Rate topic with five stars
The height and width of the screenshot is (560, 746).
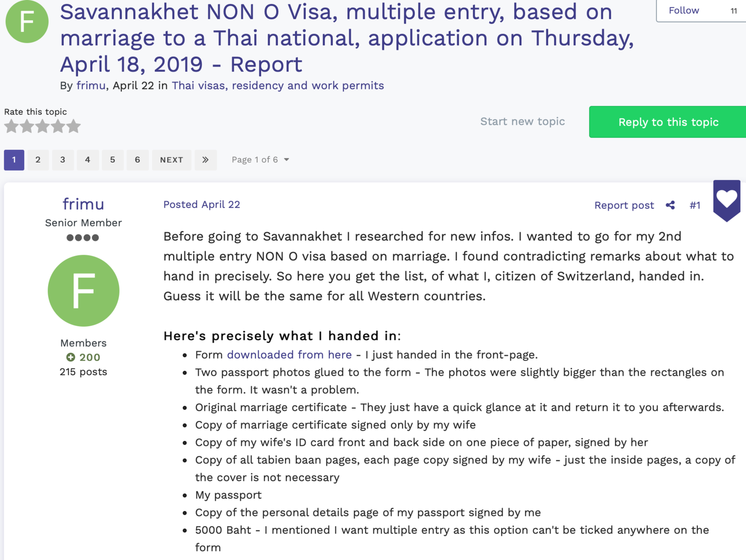click(73, 126)
